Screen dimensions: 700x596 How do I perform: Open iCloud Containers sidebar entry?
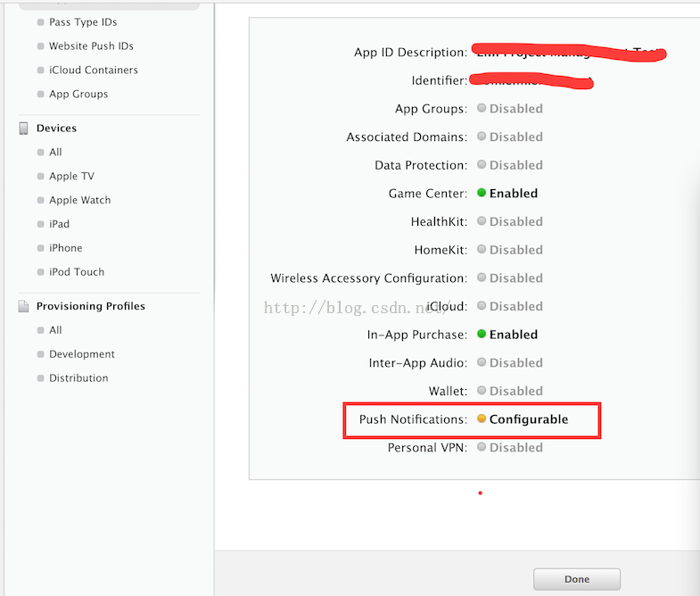pos(94,70)
